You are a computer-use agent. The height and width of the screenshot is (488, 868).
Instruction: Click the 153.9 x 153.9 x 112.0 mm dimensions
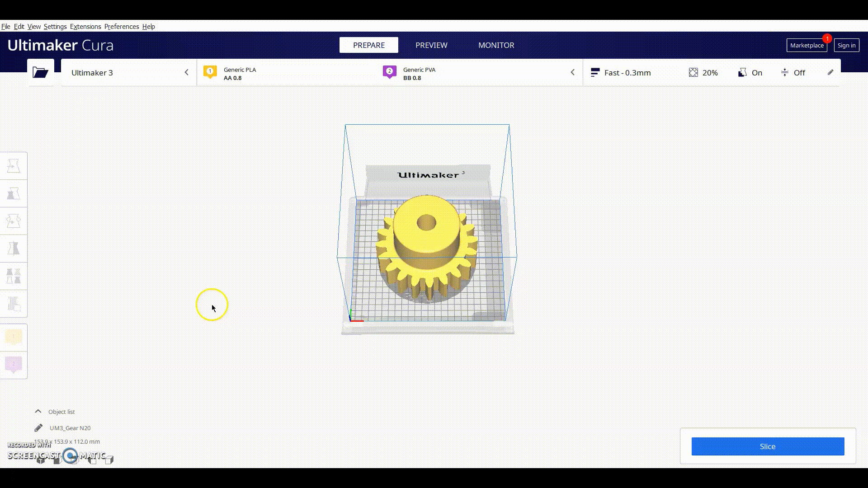click(67, 441)
